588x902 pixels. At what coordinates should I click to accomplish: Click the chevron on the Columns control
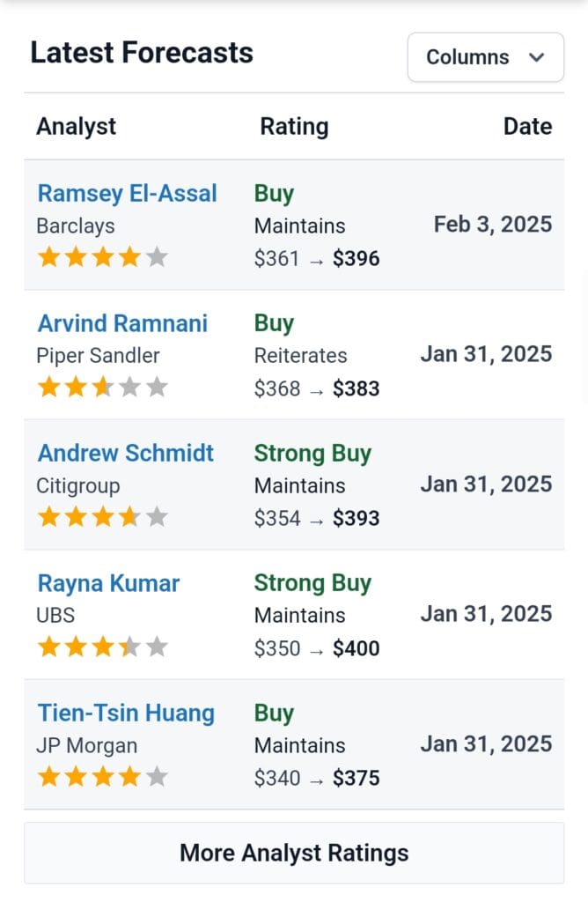pyautogui.click(x=535, y=56)
